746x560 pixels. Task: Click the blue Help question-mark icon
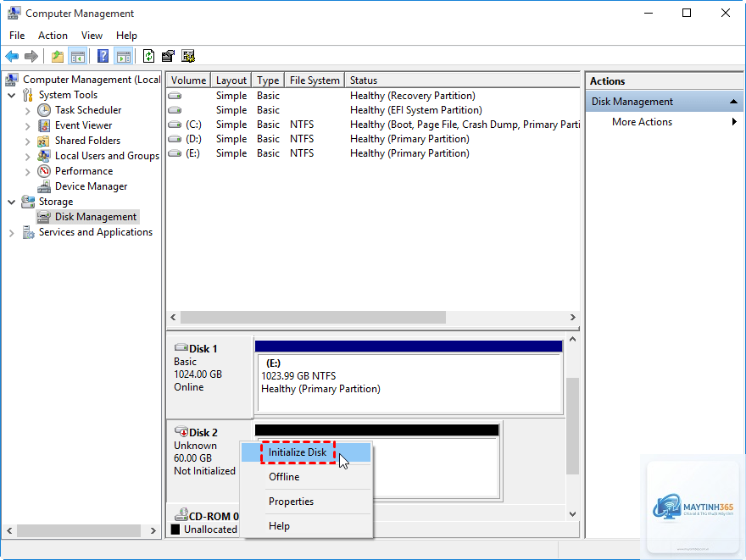(103, 57)
